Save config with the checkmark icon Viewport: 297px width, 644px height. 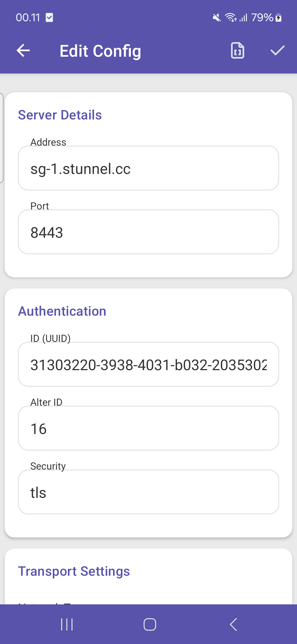[x=277, y=51]
